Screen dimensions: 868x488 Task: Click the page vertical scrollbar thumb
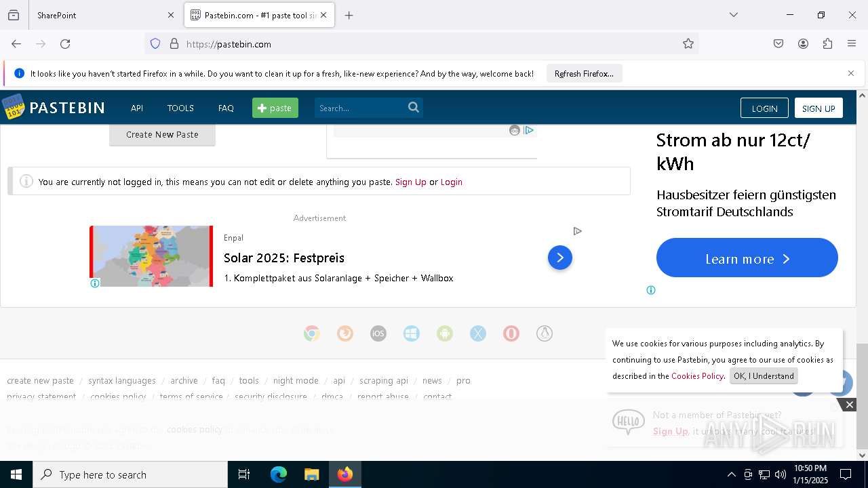(x=862, y=396)
